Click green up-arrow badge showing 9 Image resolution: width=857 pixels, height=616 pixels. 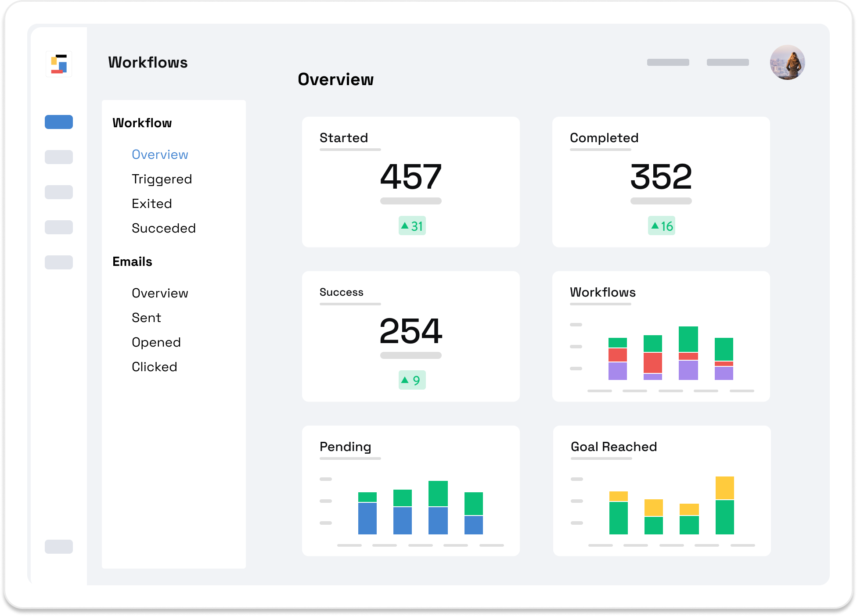click(x=412, y=380)
